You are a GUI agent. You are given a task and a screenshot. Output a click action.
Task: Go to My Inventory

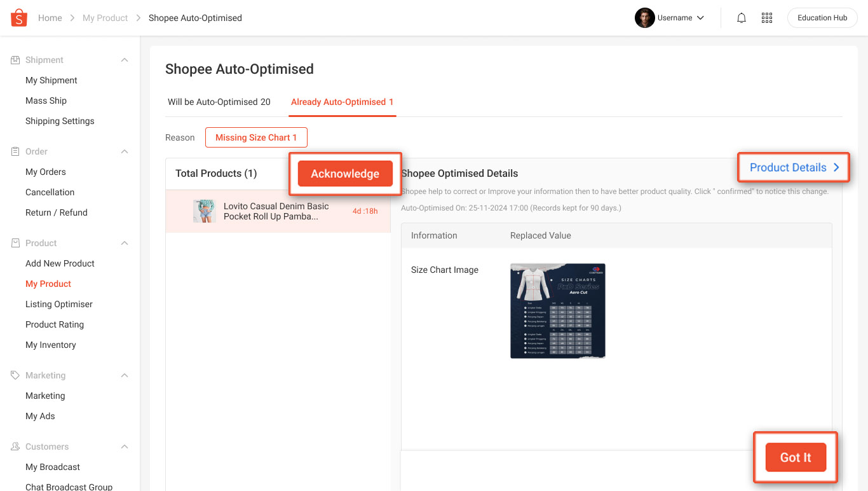(51, 345)
